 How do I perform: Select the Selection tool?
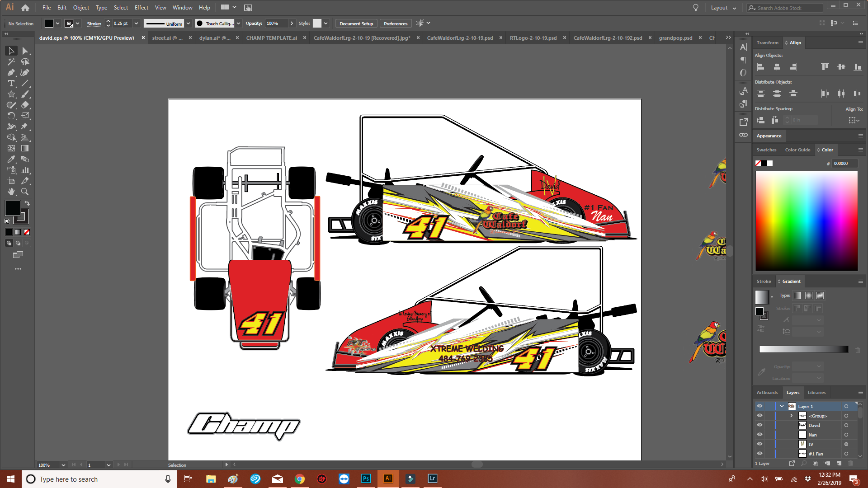(11, 51)
